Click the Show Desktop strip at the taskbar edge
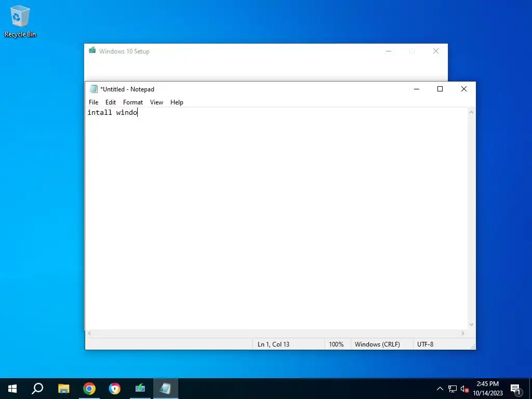The image size is (532, 399). point(530,389)
